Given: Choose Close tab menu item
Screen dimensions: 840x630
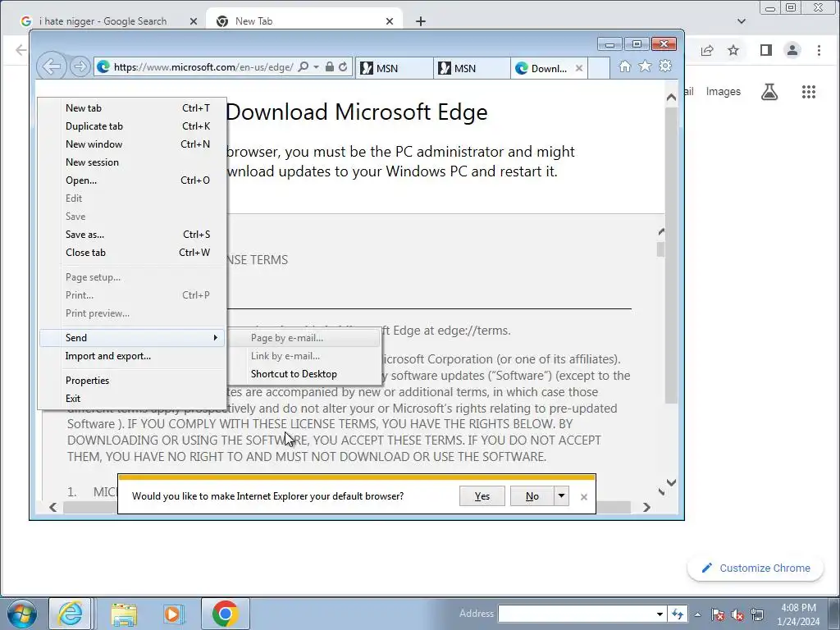Looking at the screenshot, I should click(132, 253).
